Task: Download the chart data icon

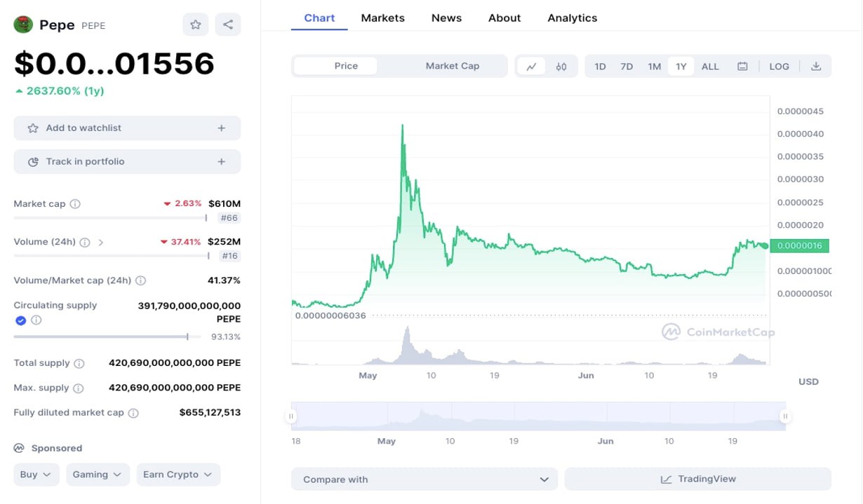Action: point(815,67)
